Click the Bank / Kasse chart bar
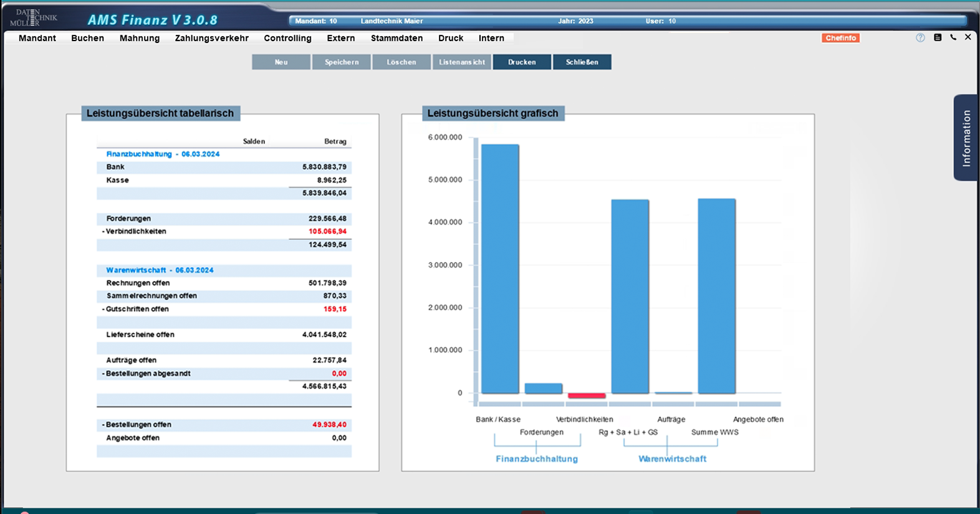 pos(500,269)
